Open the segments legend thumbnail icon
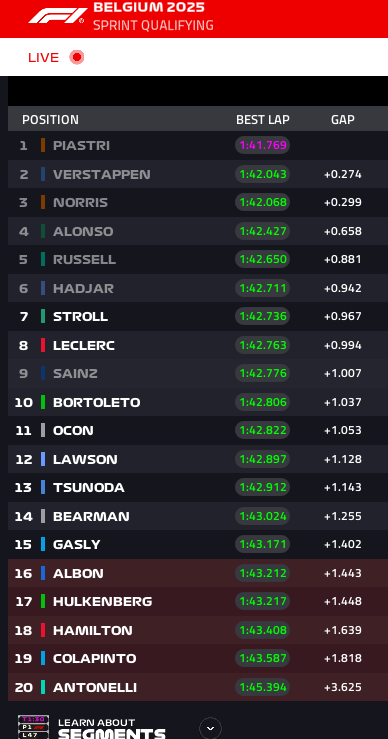The height and width of the screenshot is (739, 388). pyautogui.click(x=33, y=727)
